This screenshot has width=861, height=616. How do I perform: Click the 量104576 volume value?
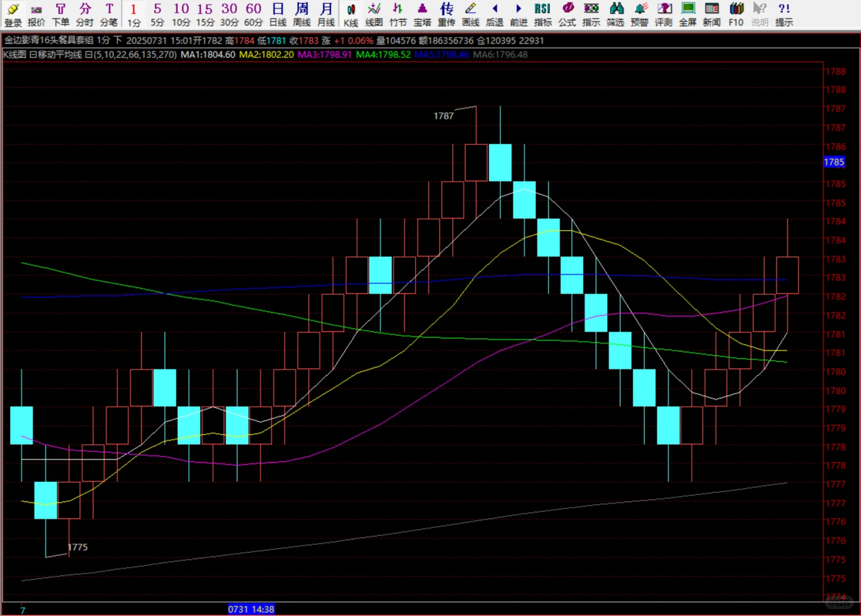coord(396,40)
